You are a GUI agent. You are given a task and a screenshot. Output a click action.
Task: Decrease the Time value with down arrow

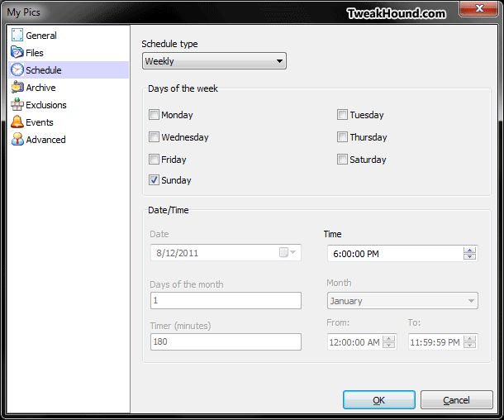[x=469, y=256]
